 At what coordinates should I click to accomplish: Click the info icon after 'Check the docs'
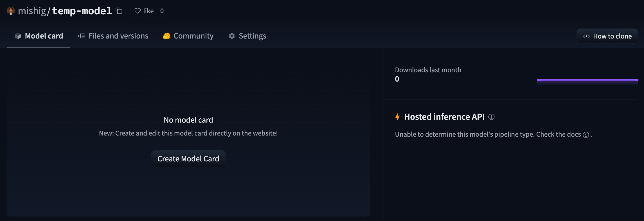586,135
